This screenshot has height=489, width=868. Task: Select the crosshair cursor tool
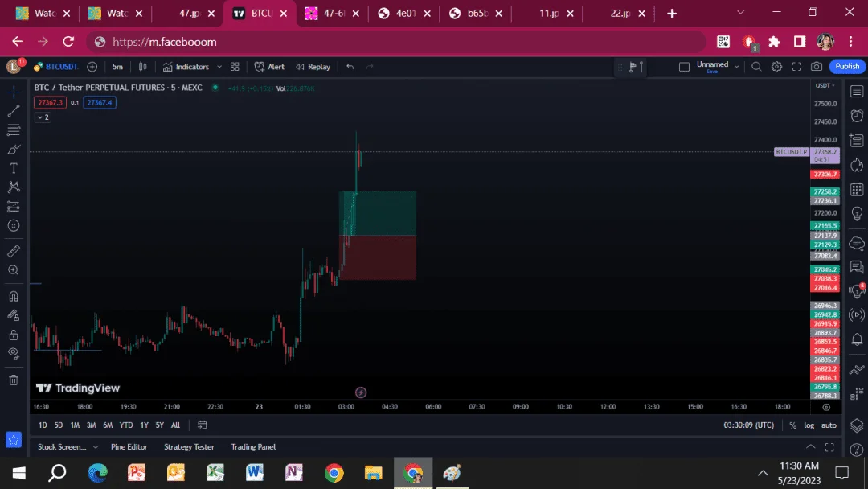(x=14, y=92)
